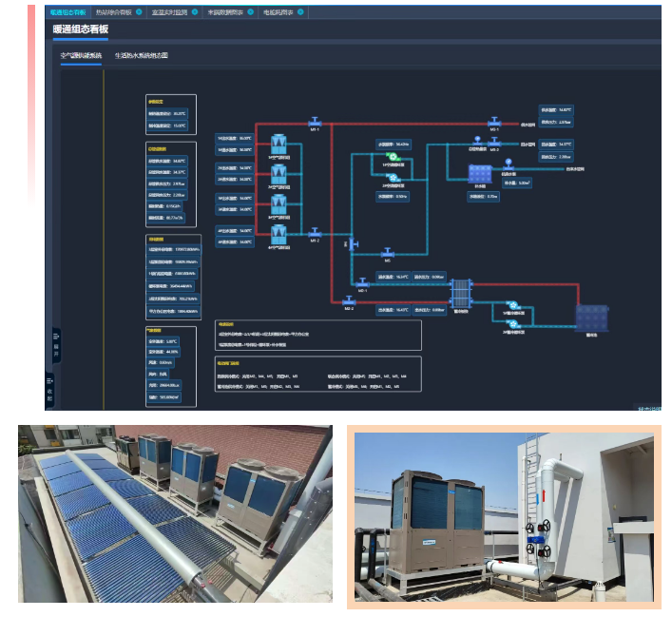The image size is (672, 617).
Task: Collapse the sidebar with 收起 handle
Action: pyautogui.click(x=49, y=392)
